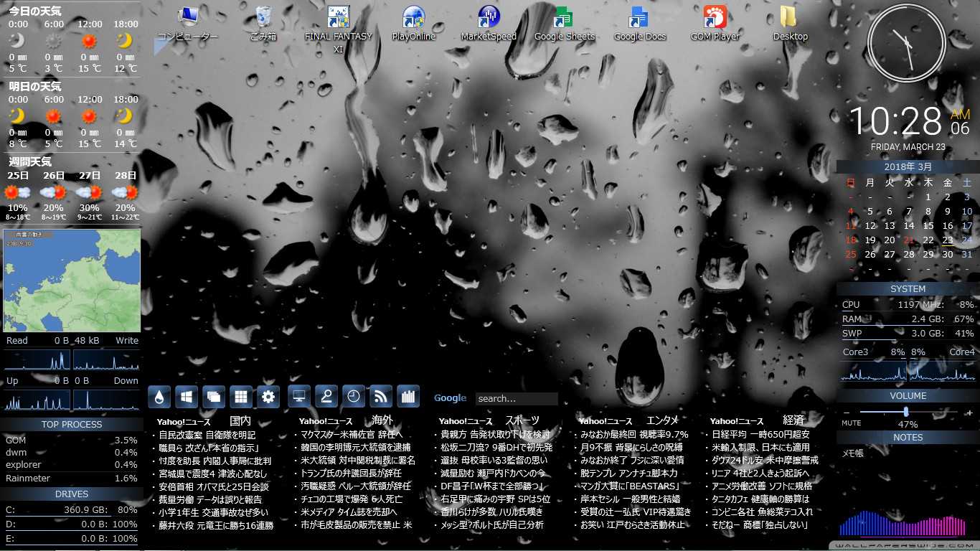Select the ごみ箱 recycle bin icon

tap(263, 23)
